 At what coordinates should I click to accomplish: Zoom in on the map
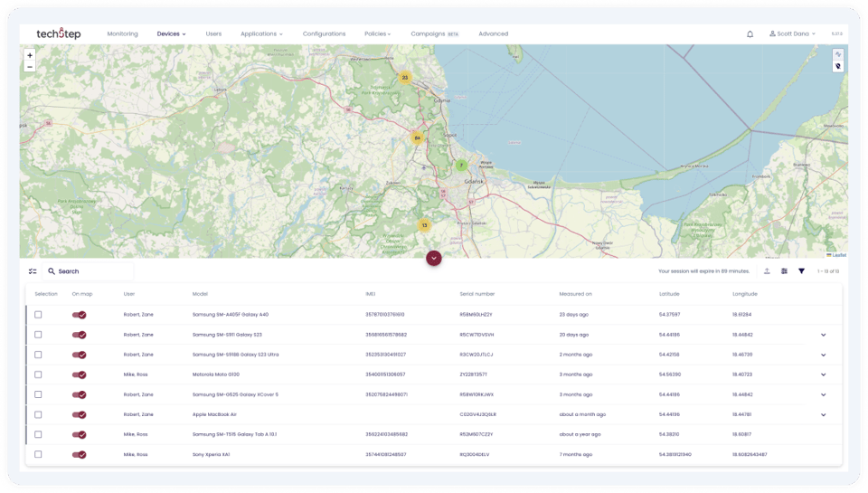[30, 55]
